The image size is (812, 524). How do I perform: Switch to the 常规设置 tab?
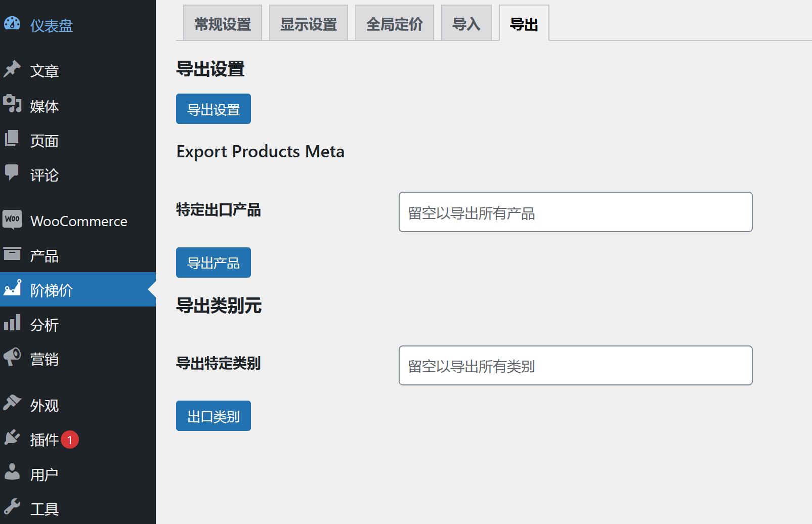(x=223, y=24)
